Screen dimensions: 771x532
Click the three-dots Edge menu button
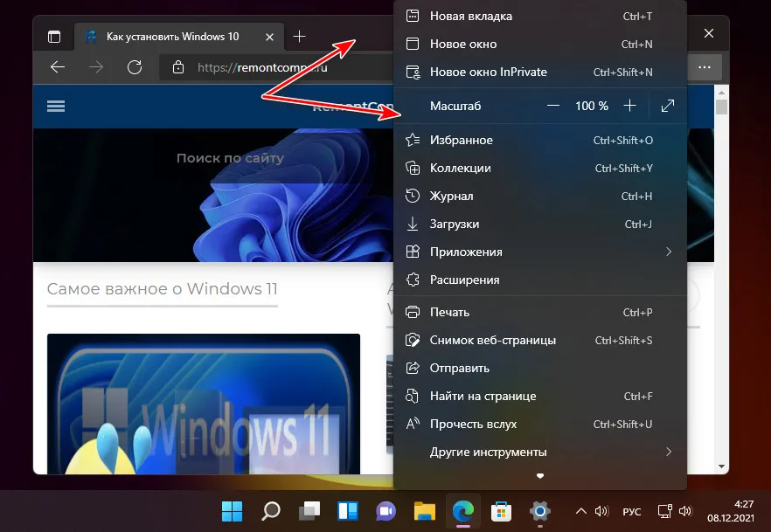click(705, 66)
